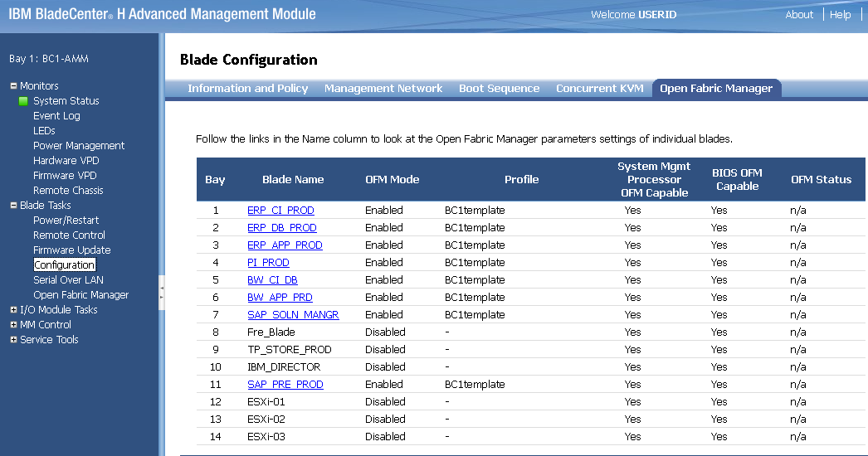
Task: Open BW_APP_PRD blade settings link
Action: [x=280, y=298]
